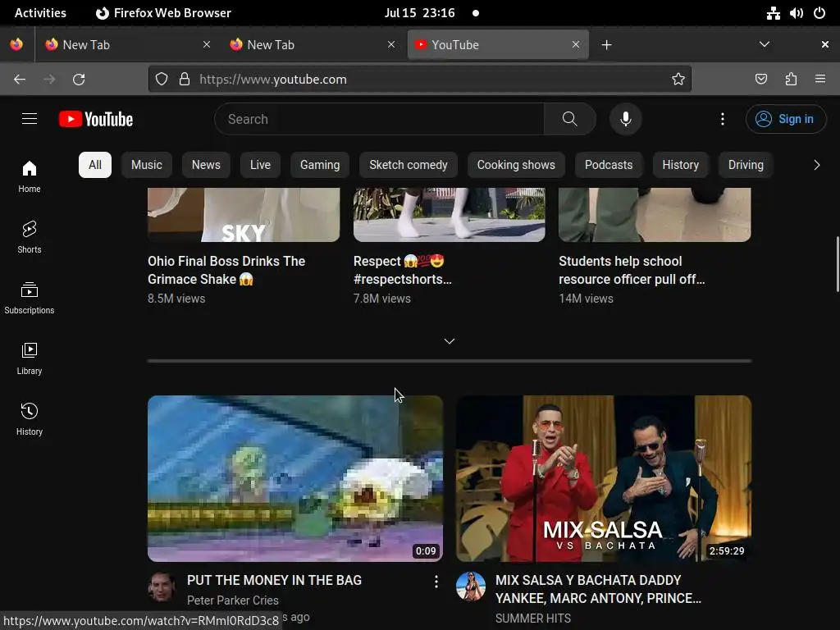Open system volume control icon
840x630 pixels.
pos(796,13)
